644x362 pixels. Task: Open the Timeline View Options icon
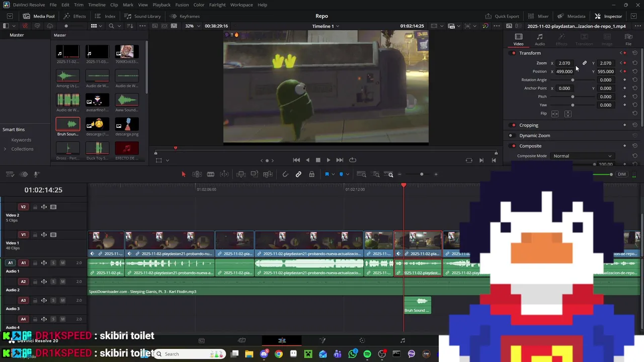[x=10, y=174]
